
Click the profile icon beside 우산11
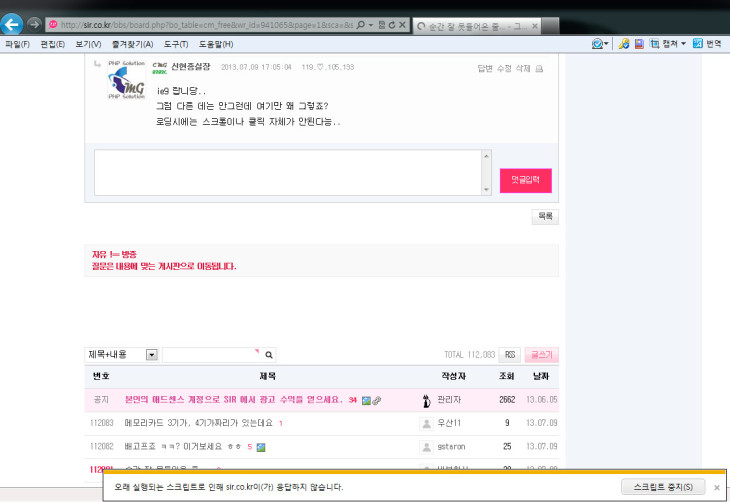point(426,423)
